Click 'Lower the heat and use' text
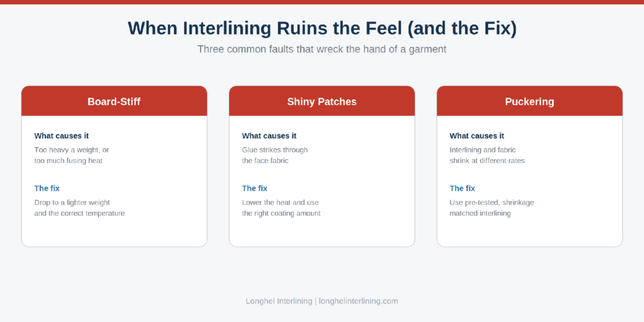Image resolution: width=644 pixels, height=322 pixels. [x=280, y=203]
